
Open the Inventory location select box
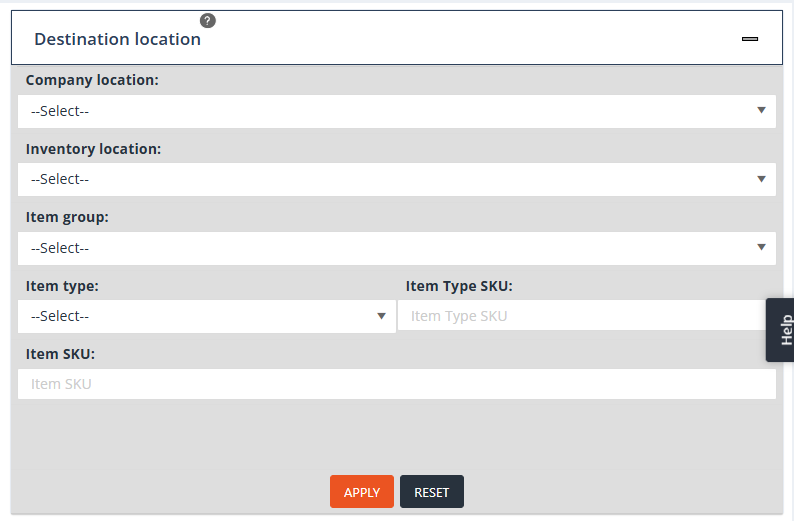click(390, 179)
